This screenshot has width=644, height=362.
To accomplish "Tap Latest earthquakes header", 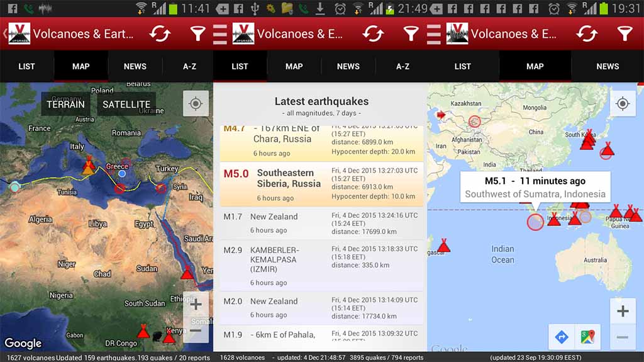I will click(321, 101).
